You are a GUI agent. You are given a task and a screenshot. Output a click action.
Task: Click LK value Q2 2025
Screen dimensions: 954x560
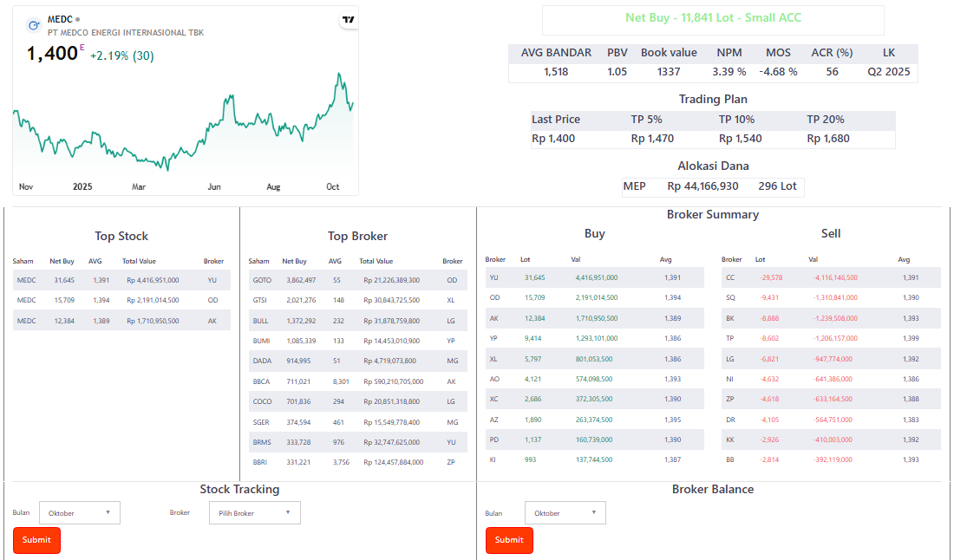(888, 72)
